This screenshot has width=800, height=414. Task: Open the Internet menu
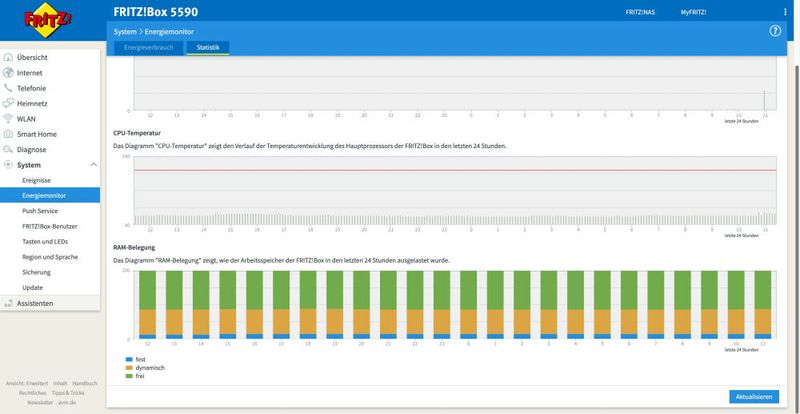(29, 73)
